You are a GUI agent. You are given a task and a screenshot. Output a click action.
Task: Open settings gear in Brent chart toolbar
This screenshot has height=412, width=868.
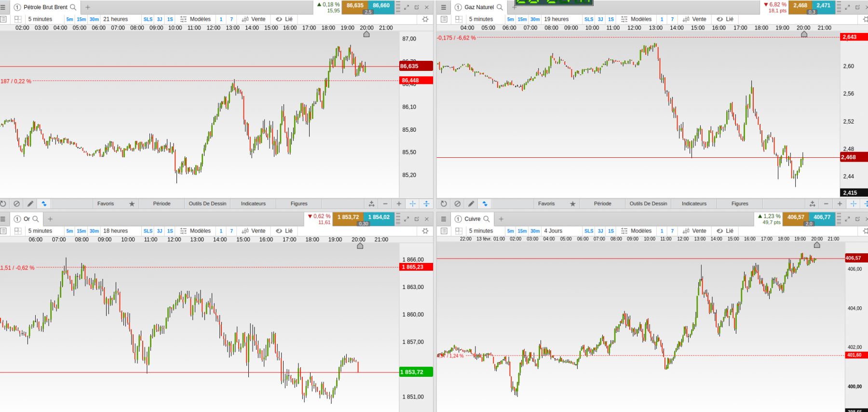click(425, 19)
